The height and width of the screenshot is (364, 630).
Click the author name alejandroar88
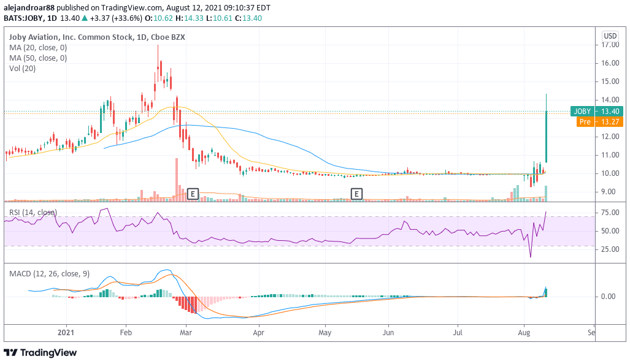(x=29, y=7)
